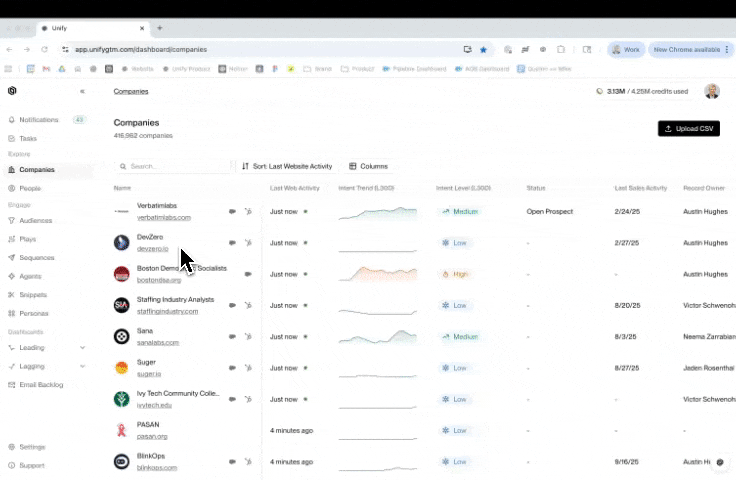Click the Salesforce icon in Suger row
Image resolution: width=736 pixels, height=480 pixels.
(x=232, y=368)
